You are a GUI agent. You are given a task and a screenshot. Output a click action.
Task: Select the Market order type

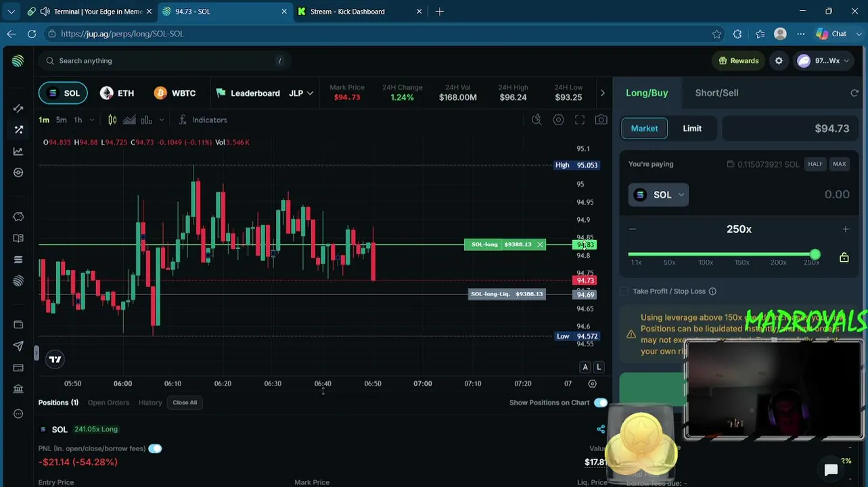pos(644,129)
